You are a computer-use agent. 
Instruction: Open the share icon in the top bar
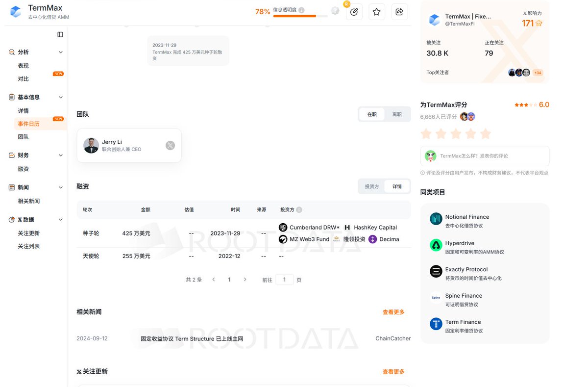(399, 11)
